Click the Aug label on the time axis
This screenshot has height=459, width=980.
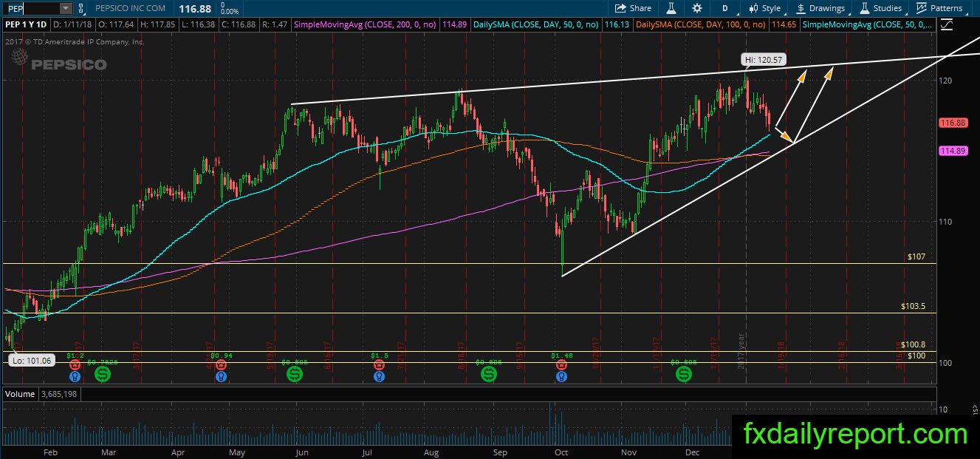[432, 452]
